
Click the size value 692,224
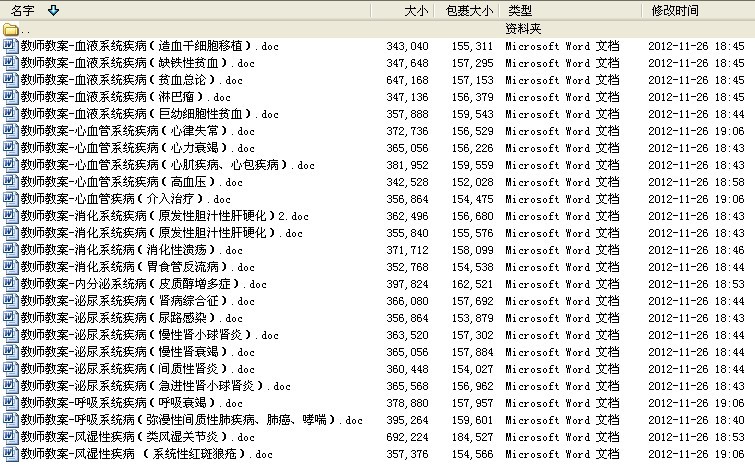[x=407, y=437]
